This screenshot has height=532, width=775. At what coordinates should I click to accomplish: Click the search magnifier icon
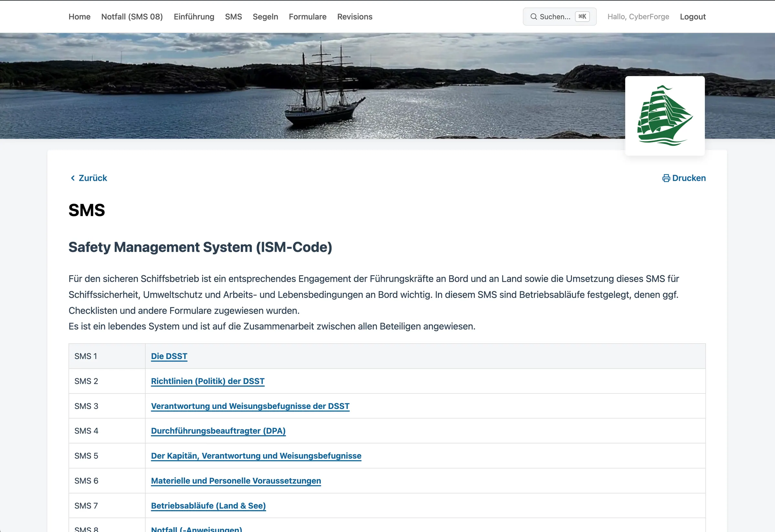533,17
